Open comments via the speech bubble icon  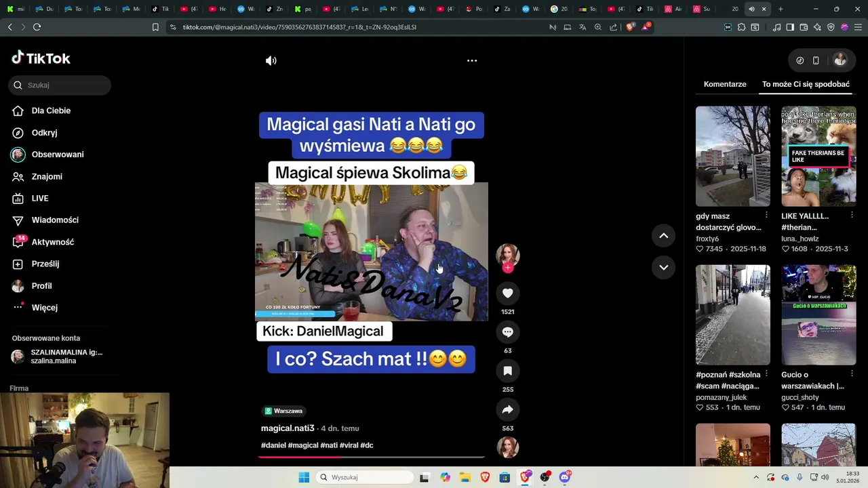pos(508,332)
